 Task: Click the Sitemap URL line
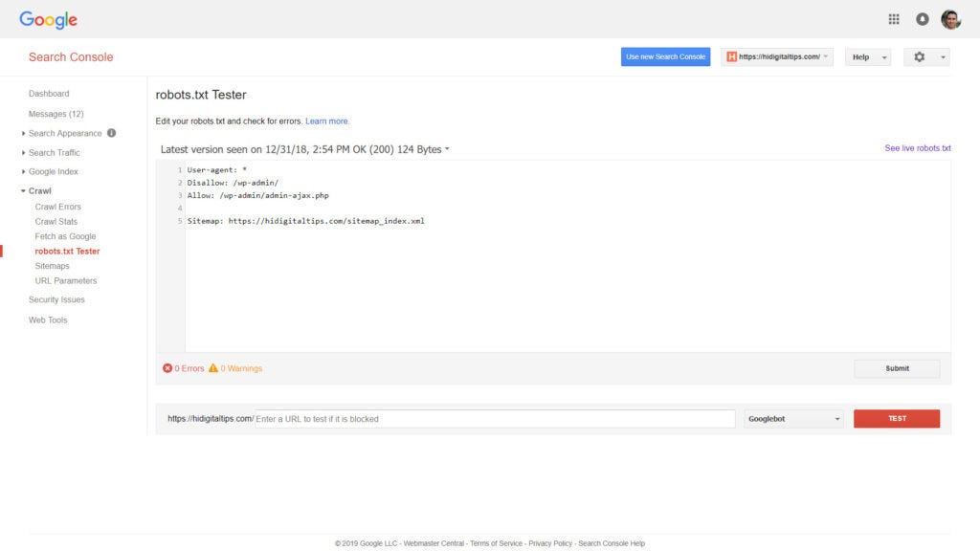tap(305, 221)
